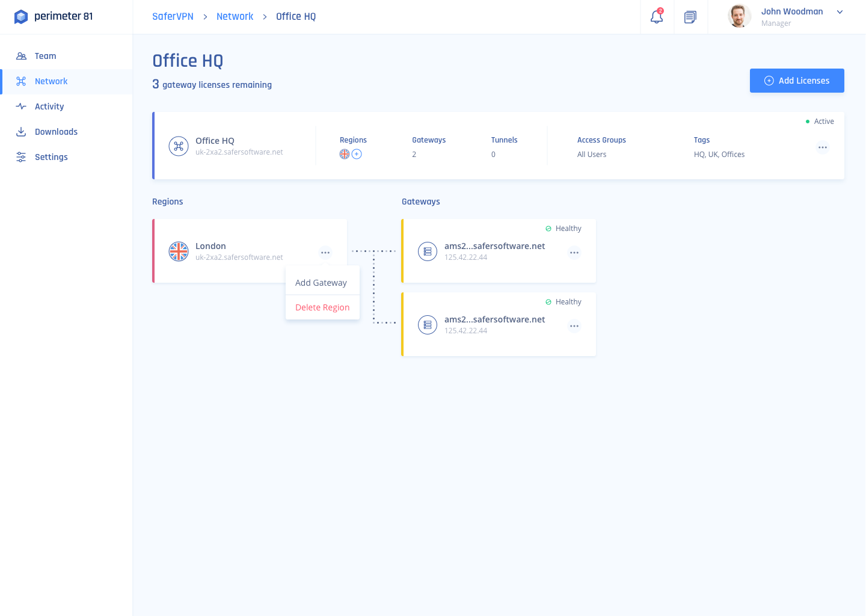
Task: Open the first gateway's options menu
Action: [574, 253]
